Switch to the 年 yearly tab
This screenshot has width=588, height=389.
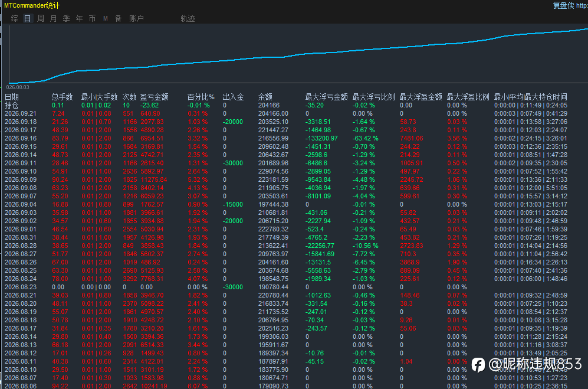tap(80, 18)
